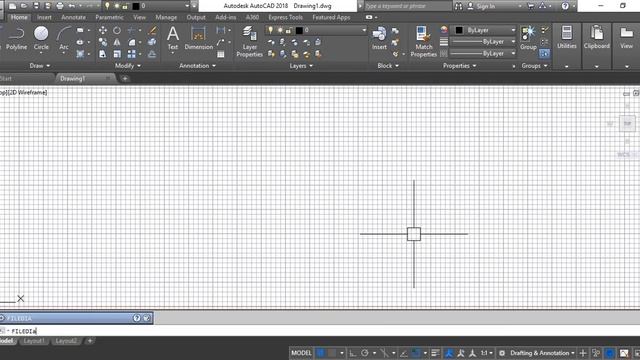The image size is (640, 360).
Task: Click the Scale tool in Modify panel
Action: point(117,54)
